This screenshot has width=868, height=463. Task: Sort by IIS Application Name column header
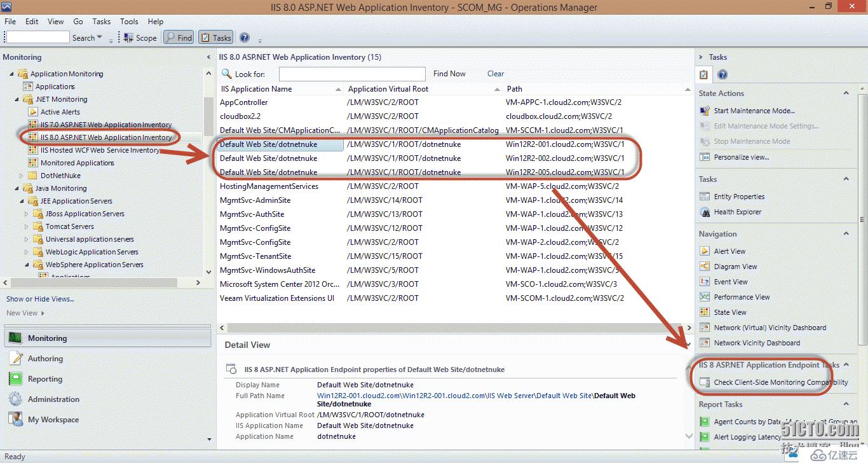(x=280, y=89)
